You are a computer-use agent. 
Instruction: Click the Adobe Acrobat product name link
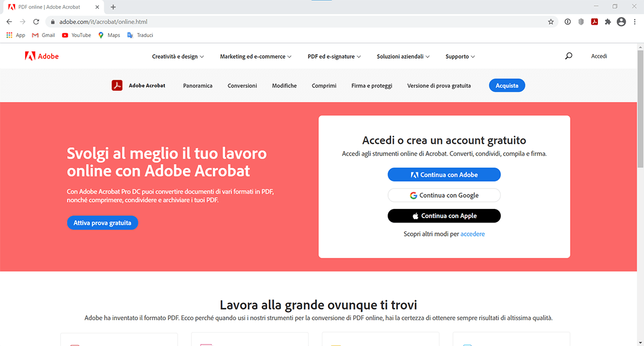pos(147,85)
